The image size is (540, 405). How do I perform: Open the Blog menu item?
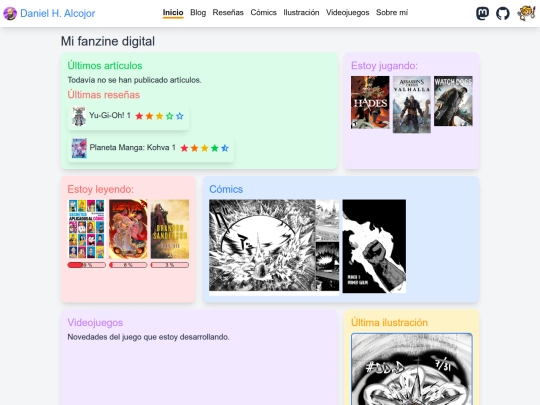pos(198,13)
